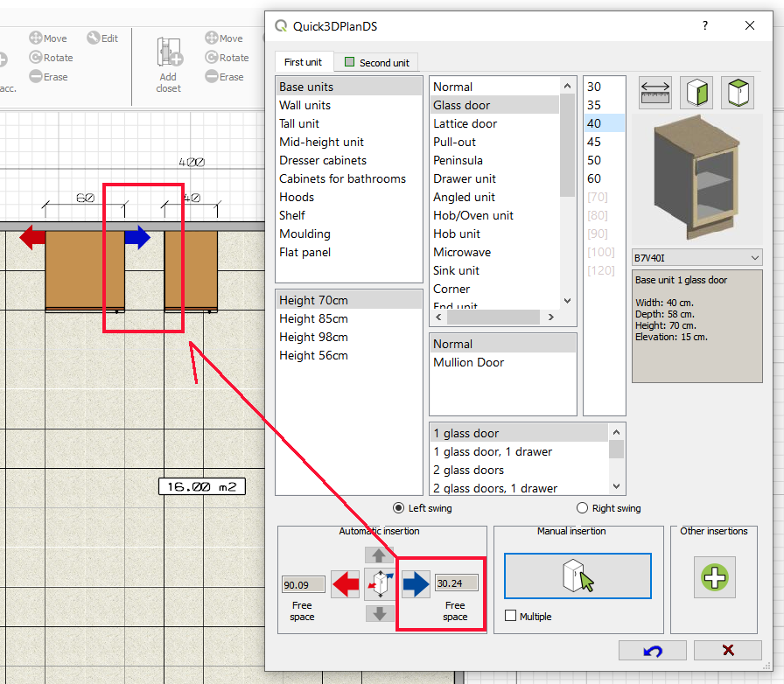Select Tall unit category
The image size is (784, 684).
pyautogui.click(x=348, y=123)
